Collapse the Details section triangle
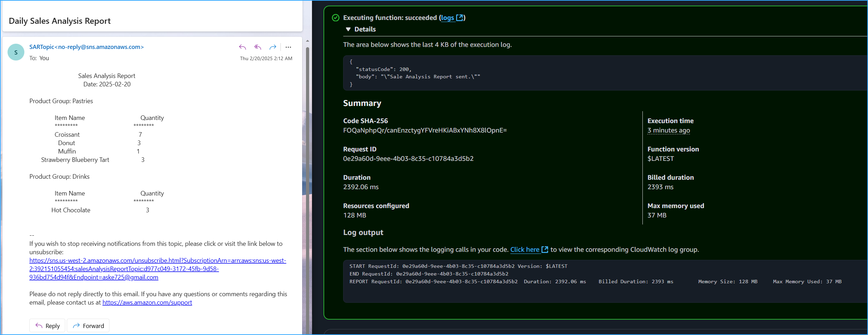Screen dimensions: 868x335 (x=348, y=29)
